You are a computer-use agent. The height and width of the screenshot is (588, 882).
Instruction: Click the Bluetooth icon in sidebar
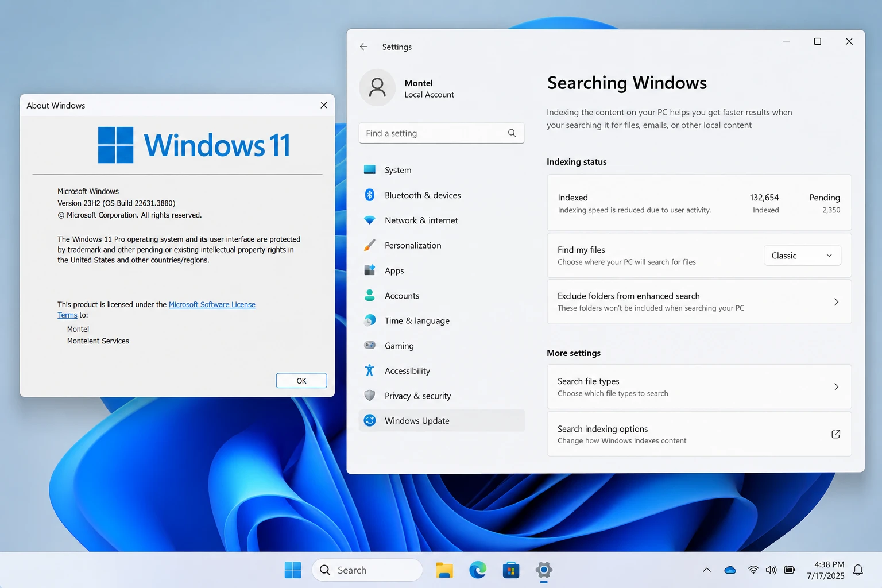(370, 195)
